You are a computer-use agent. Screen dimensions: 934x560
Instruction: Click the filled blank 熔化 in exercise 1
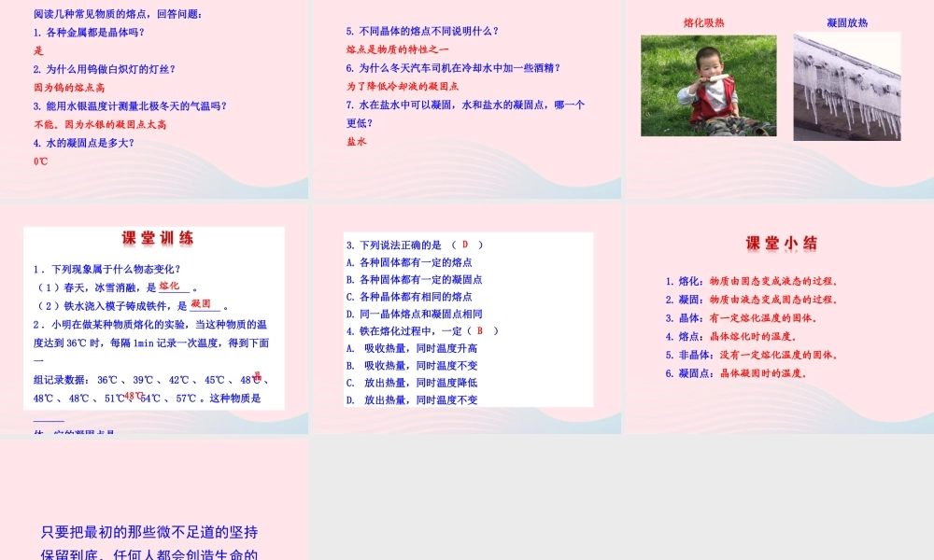coord(170,287)
